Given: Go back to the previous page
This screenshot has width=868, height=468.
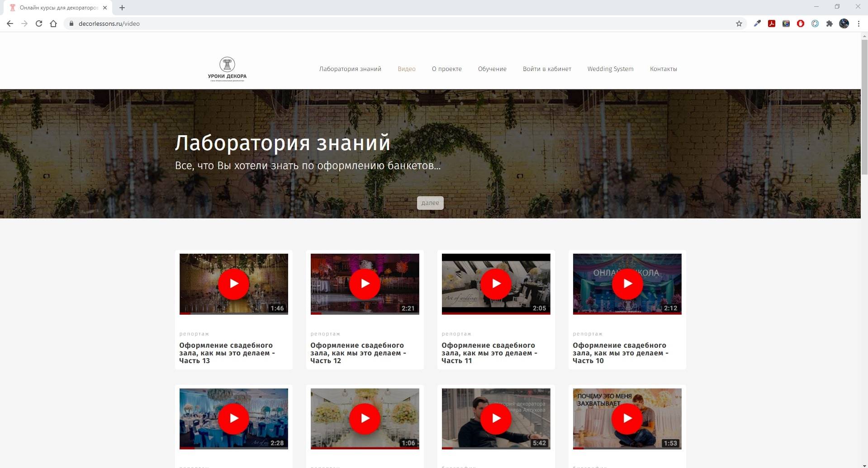Looking at the screenshot, I should click(10, 24).
